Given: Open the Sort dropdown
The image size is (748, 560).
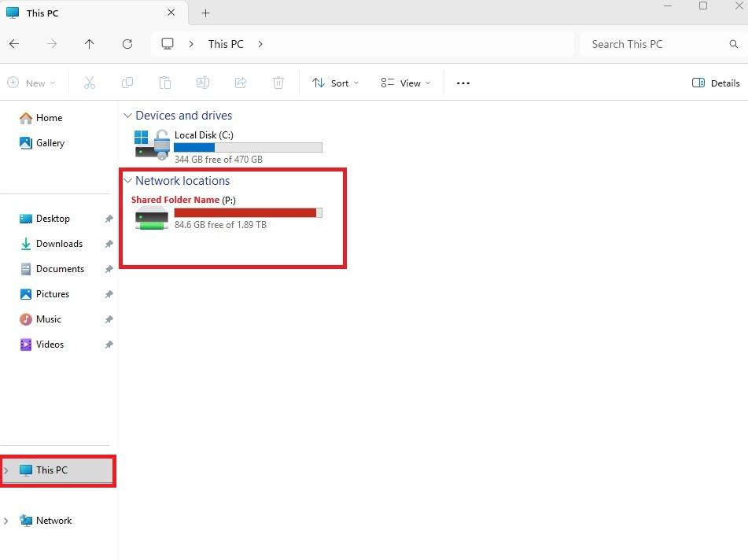Looking at the screenshot, I should pos(336,83).
